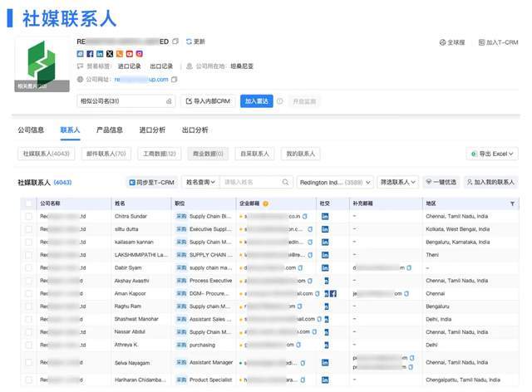Select all rows with header checkbox
532x392 pixels.
point(28,203)
